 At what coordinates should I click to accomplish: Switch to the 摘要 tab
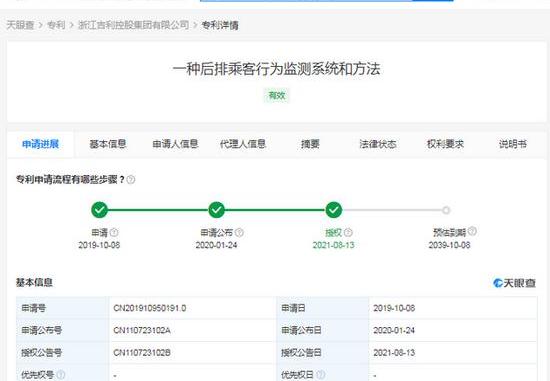tap(310, 144)
